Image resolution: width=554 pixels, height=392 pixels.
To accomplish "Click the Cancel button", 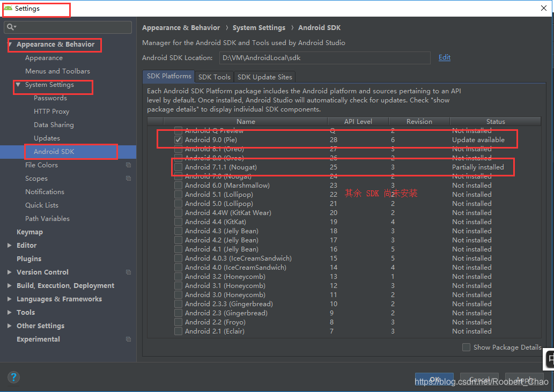I will click(479, 380).
